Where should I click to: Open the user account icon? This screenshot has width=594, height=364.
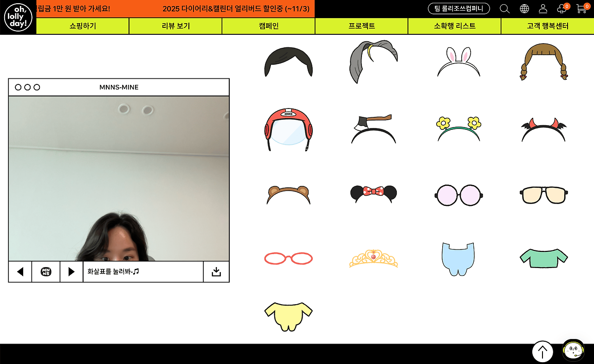543,9
